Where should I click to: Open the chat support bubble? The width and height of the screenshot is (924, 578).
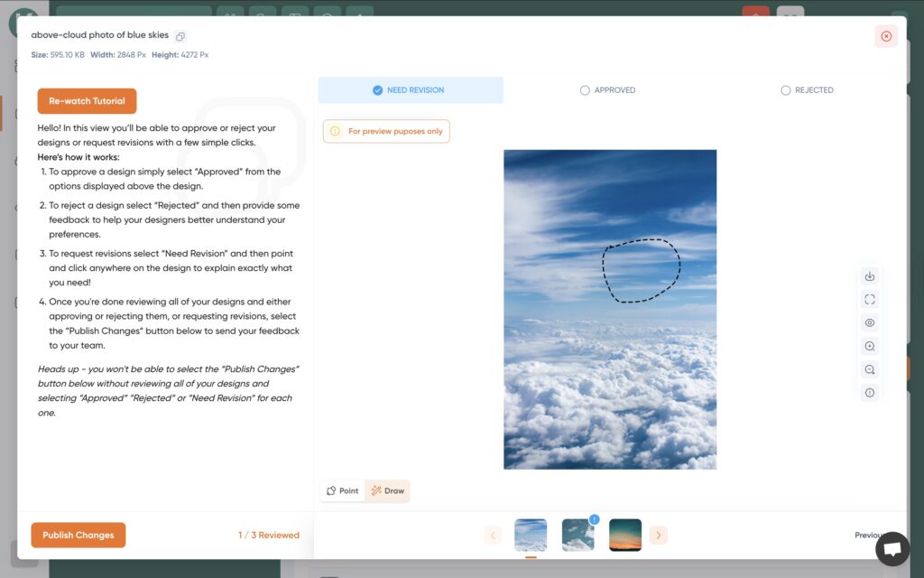pos(892,548)
